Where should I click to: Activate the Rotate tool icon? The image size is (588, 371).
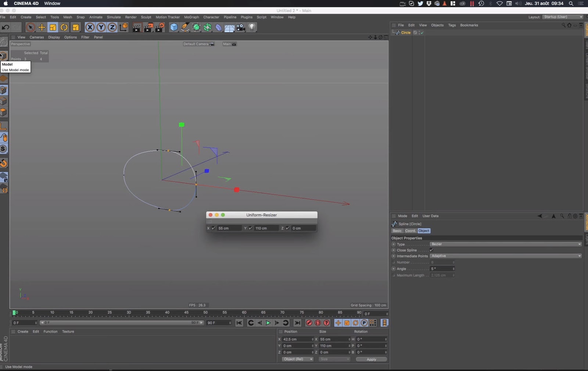[64, 27]
